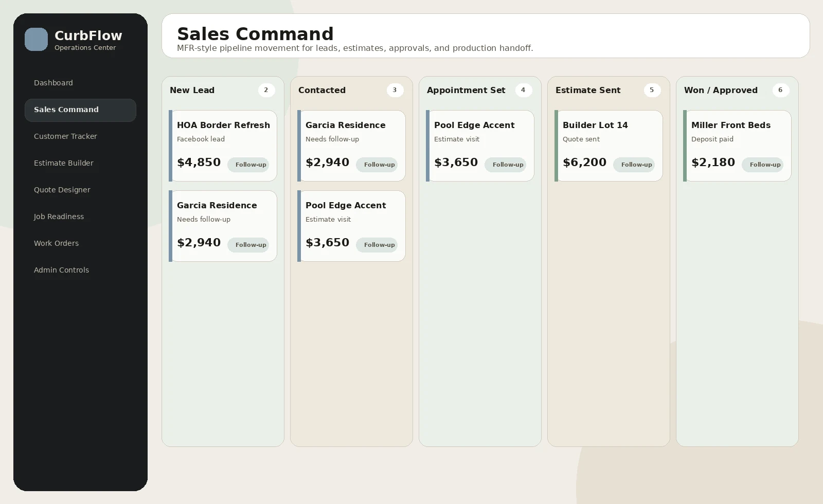
Task: Click the Deposit paid note
Action: 712,139
